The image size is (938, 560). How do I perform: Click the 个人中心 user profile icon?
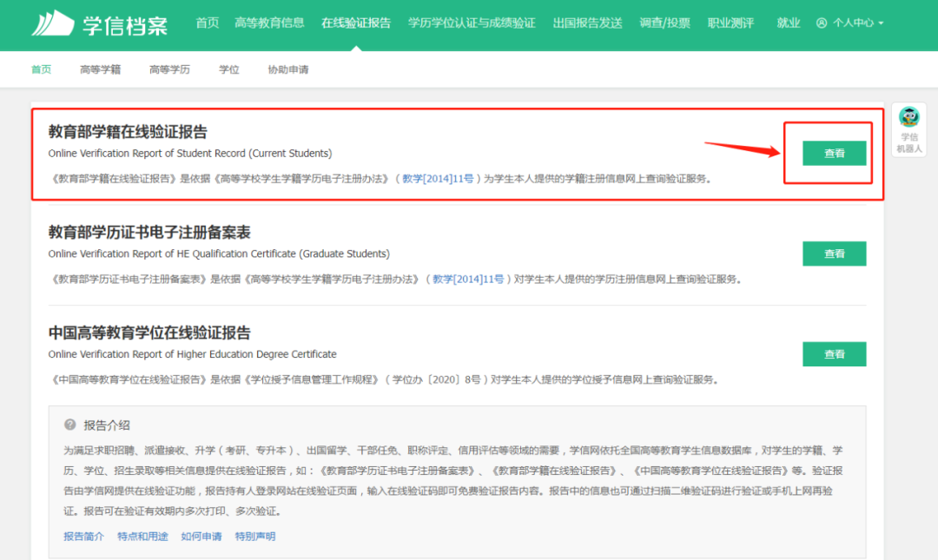point(822,23)
